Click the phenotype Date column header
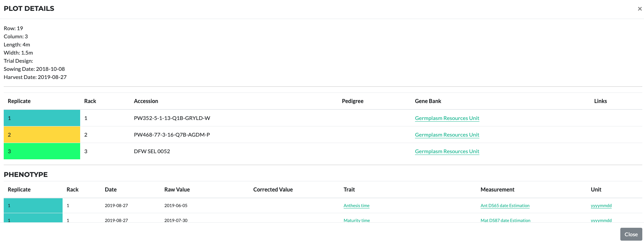Image resolution: width=644 pixels, height=242 pixels. pos(111,189)
